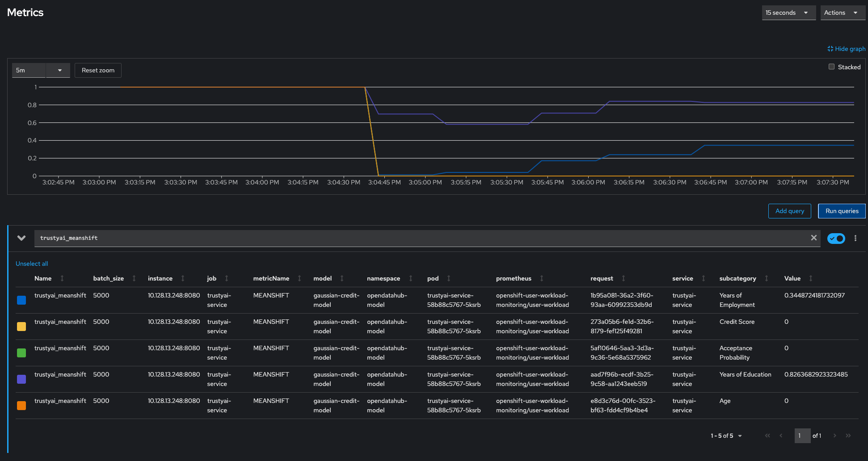Enable the Stacked checkbox
The width and height of the screenshot is (868, 461).
(x=831, y=67)
